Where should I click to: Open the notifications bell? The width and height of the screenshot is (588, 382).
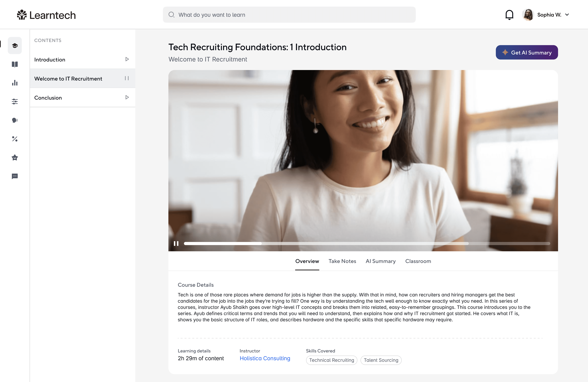click(509, 15)
